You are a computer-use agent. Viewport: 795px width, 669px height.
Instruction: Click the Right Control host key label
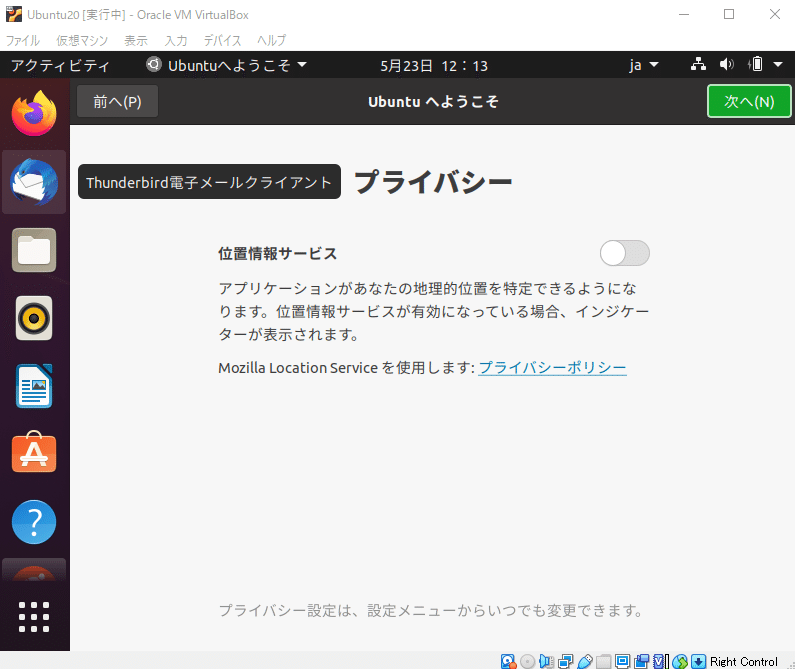(743, 661)
